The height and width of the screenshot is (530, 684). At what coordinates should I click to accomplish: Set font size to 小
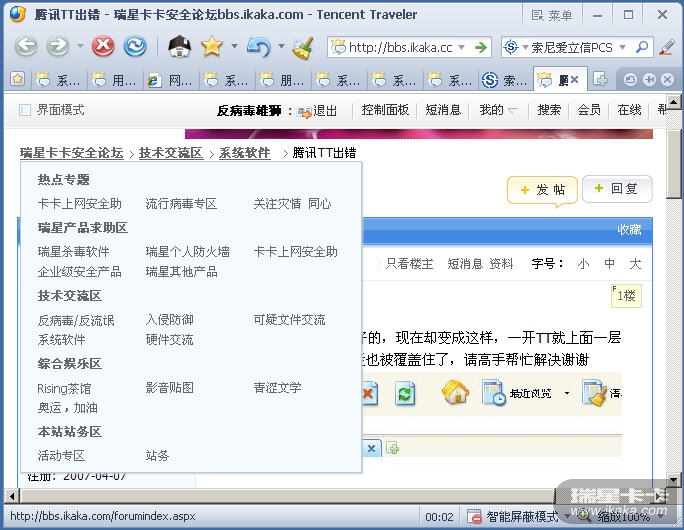[x=583, y=263]
